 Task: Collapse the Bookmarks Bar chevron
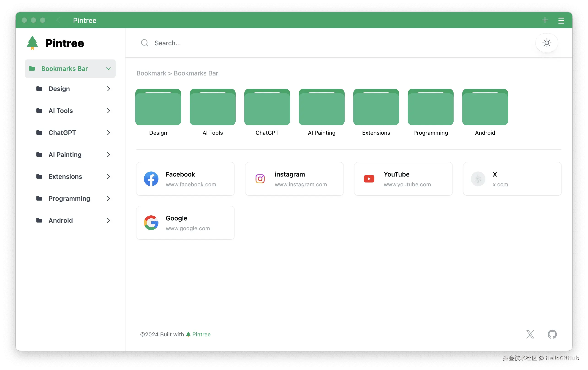pyautogui.click(x=109, y=69)
